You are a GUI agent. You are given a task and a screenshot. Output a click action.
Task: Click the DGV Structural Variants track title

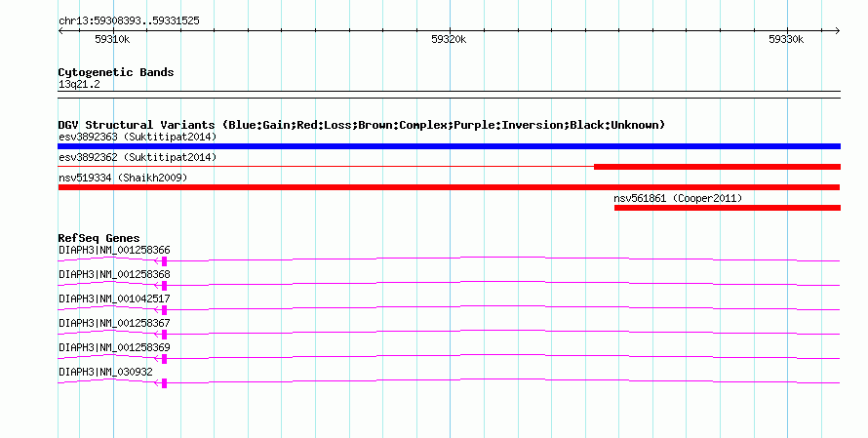pyautogui.click(x=361, y=125)
